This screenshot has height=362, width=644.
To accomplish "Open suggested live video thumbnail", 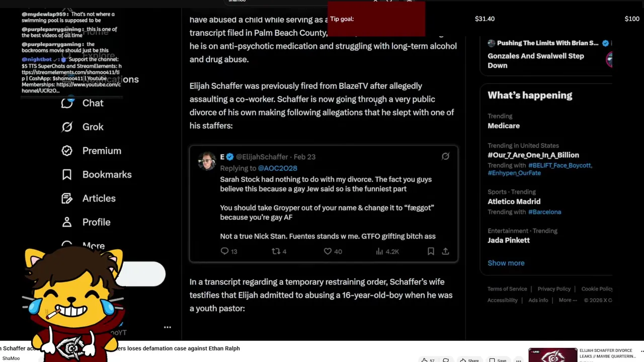I will point(552,355).
